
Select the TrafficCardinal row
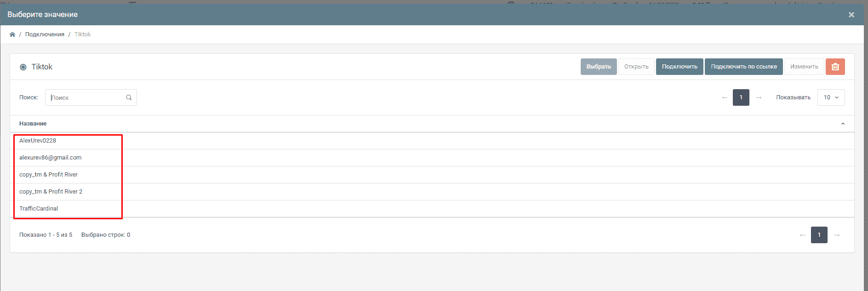pos(39,209)
